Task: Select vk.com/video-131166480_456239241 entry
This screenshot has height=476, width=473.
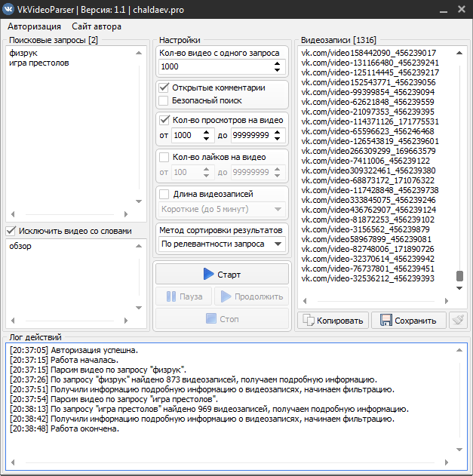Action: pyautogui.click(x=370, y=63)
